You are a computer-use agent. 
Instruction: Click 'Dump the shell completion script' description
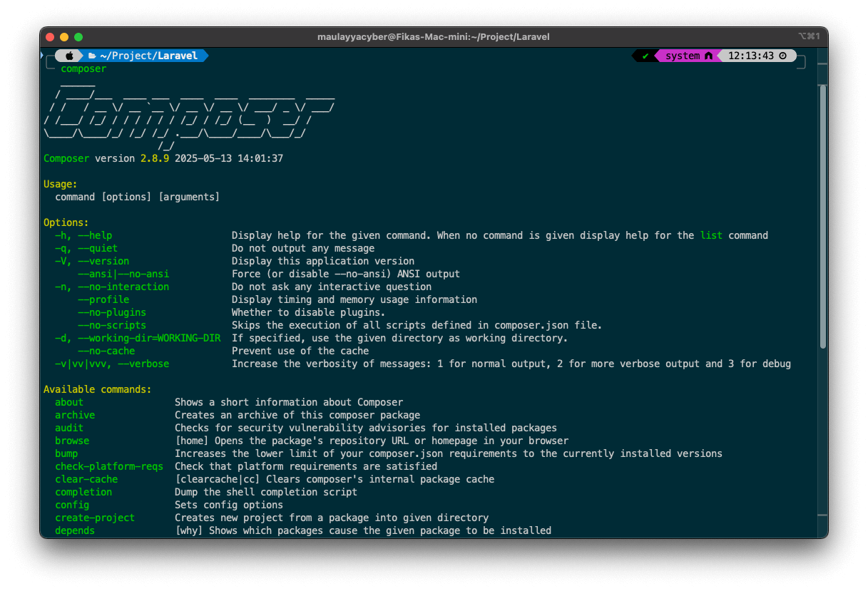pos(266,492)
